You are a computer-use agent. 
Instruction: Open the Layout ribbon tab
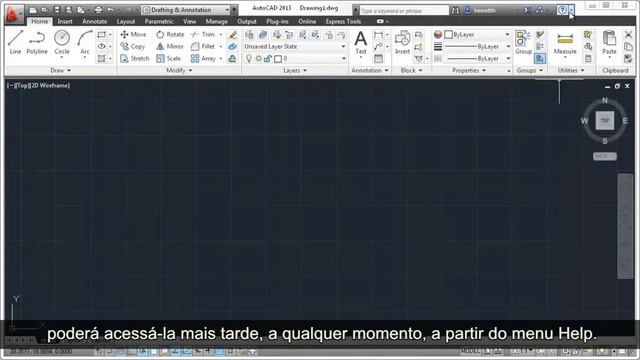point(125,21)
